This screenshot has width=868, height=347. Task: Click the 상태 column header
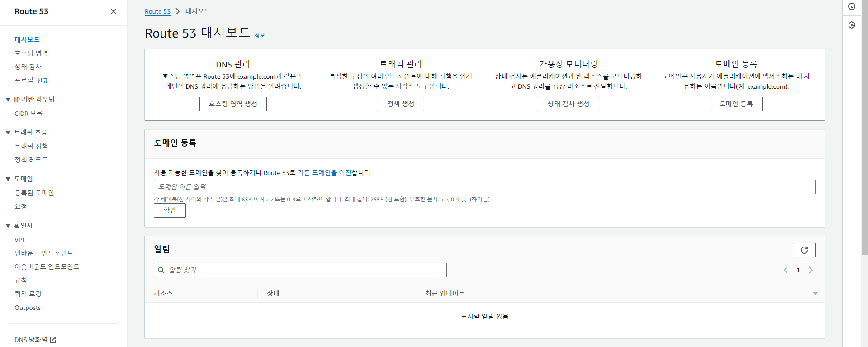click(273, 294)
